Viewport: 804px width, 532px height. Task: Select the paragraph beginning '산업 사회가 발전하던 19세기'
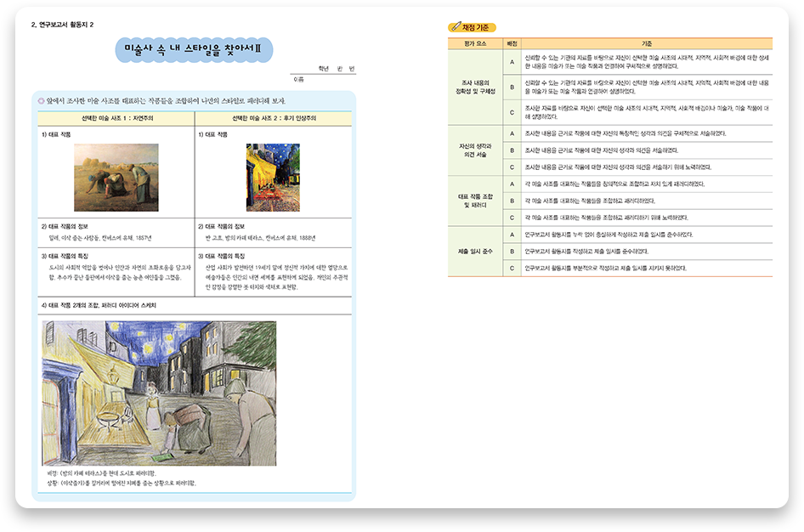[x=277, y=277]
